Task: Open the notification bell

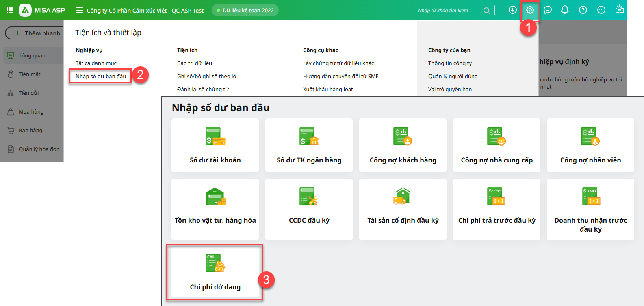Action: pos(565,10)
